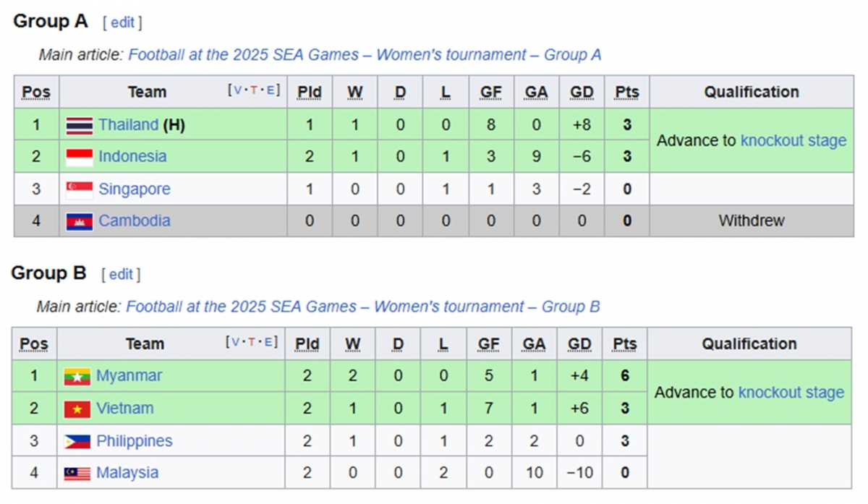Open Group B knockout stage link
Image resolution: width=868 pixels, height=504 pixels.
(791, 393)
